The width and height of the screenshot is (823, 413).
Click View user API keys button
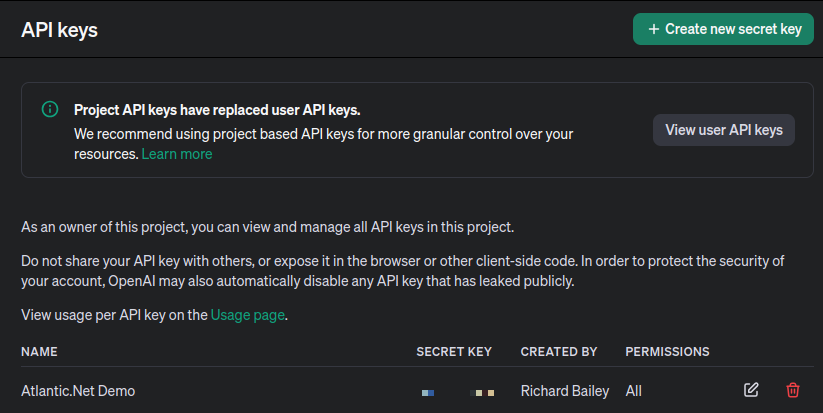pyautogui.click(x=723, y=130)
